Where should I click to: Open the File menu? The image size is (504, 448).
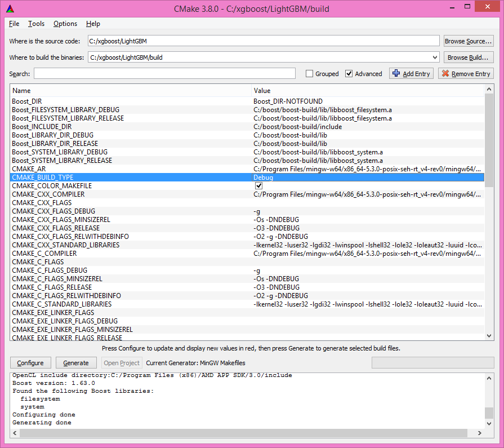(14, 24)
